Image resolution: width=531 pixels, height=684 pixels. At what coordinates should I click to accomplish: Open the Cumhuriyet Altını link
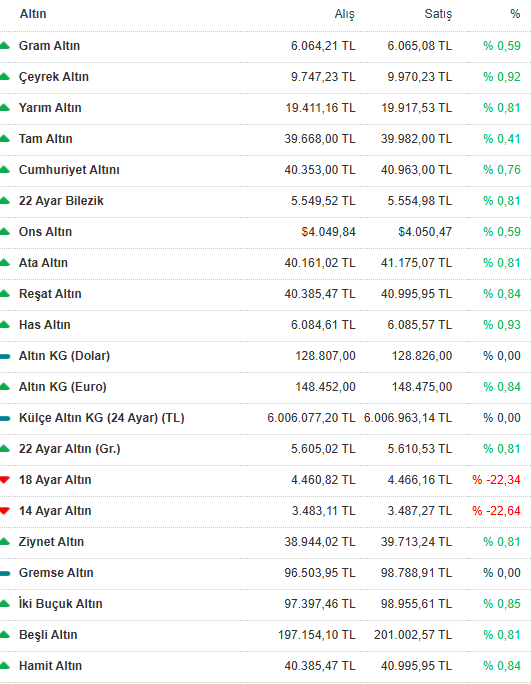69,170
